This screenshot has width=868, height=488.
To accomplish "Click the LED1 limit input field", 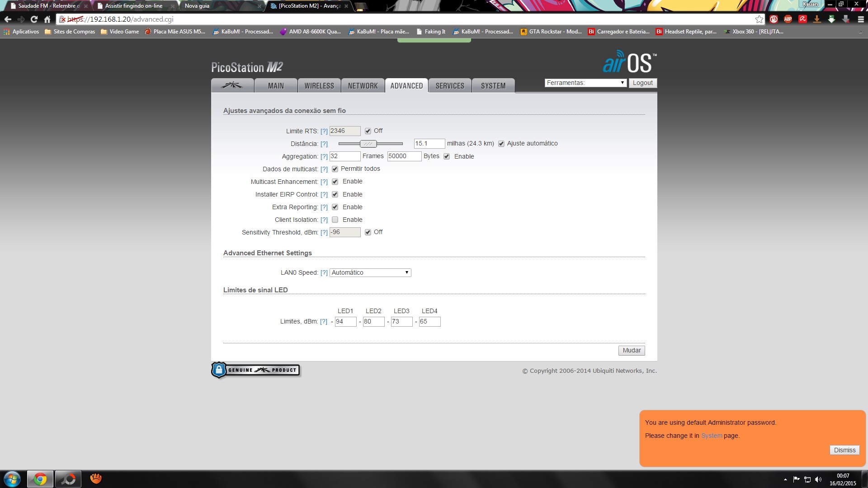I will point(345,322).
